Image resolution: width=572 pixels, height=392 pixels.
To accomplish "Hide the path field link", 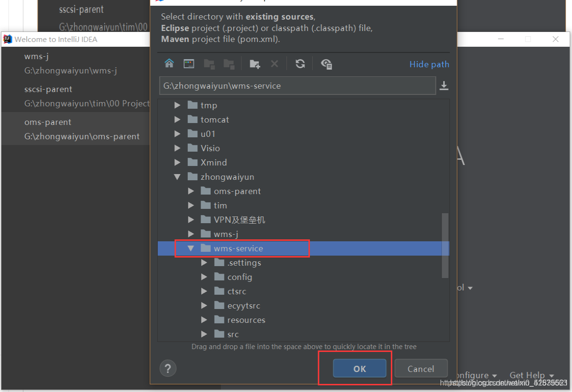I will [429, 64].
